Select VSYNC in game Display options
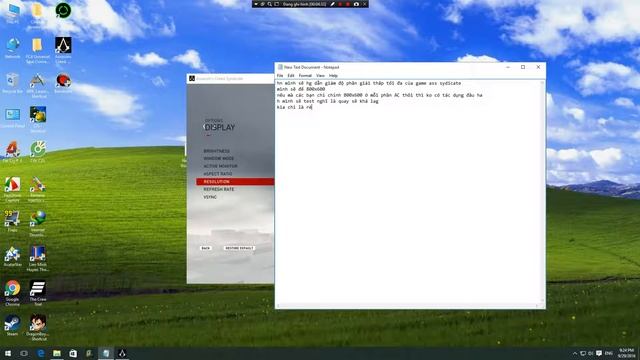Image resolution: width=640 pixels, height=360 pixels. [210, 197]
